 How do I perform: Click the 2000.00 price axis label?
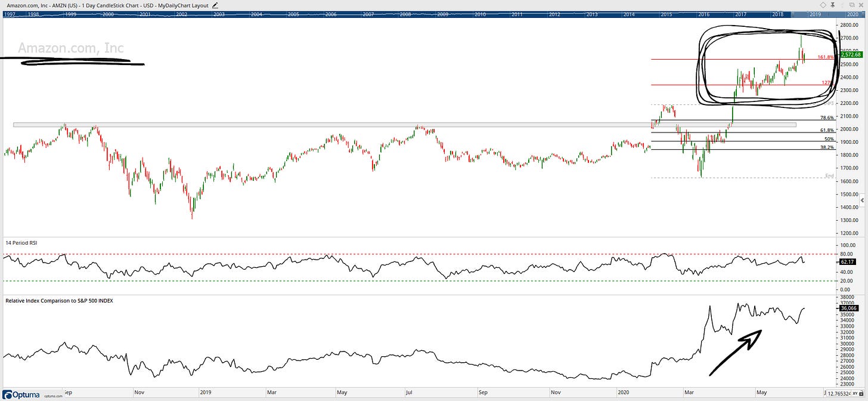pyautogui.click(x=850, y=129)
